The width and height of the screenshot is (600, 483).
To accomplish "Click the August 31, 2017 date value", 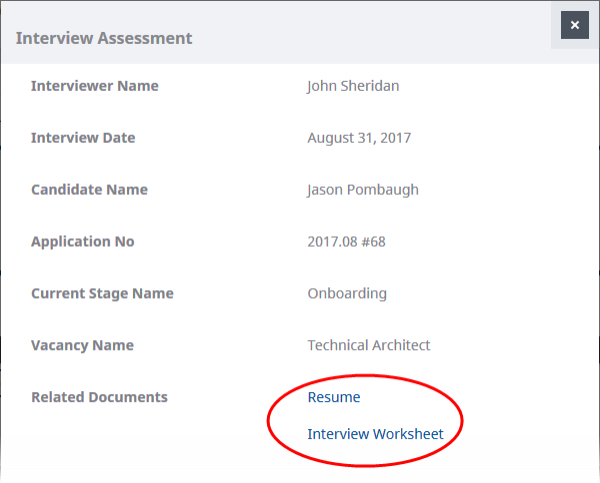I will click(x=359, y=138).
